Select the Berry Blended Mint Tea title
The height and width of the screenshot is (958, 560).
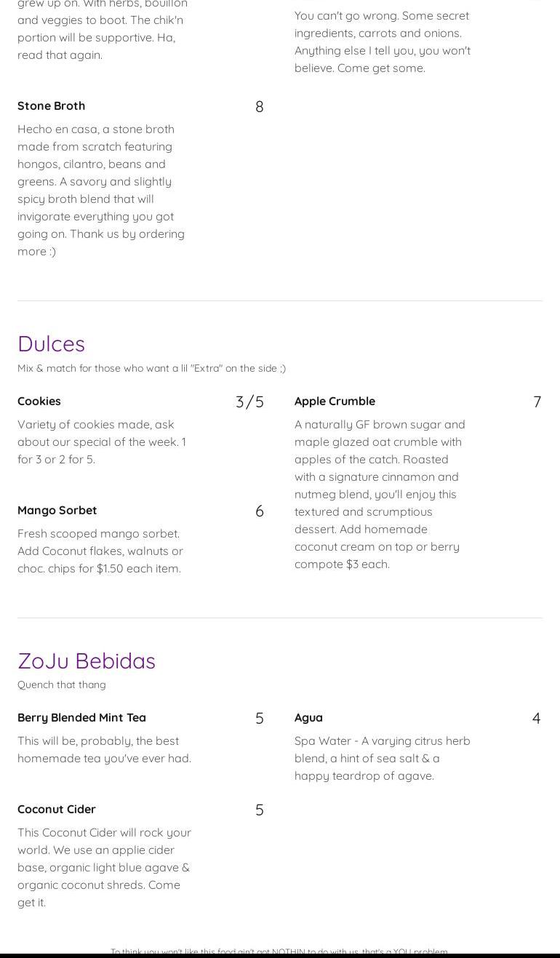point(81,717)
